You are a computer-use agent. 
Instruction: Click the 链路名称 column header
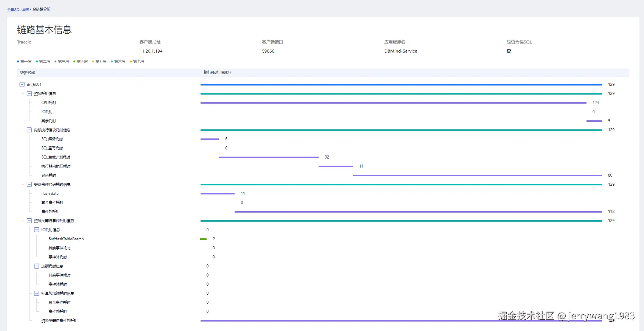coord(28,73)
